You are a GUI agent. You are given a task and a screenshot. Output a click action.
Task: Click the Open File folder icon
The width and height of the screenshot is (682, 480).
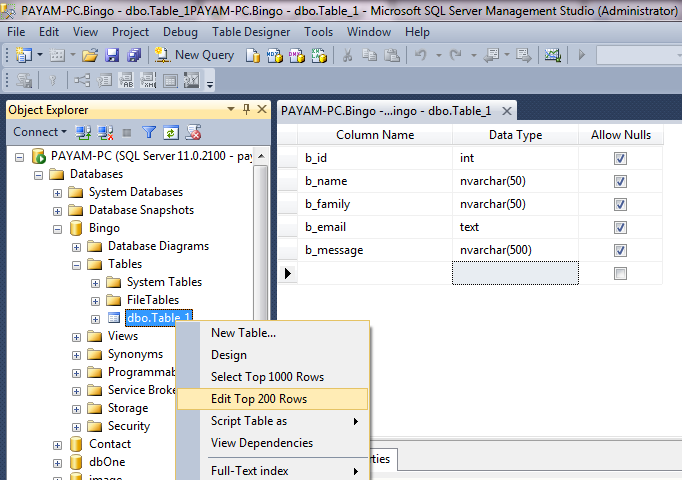coord(90,55)
